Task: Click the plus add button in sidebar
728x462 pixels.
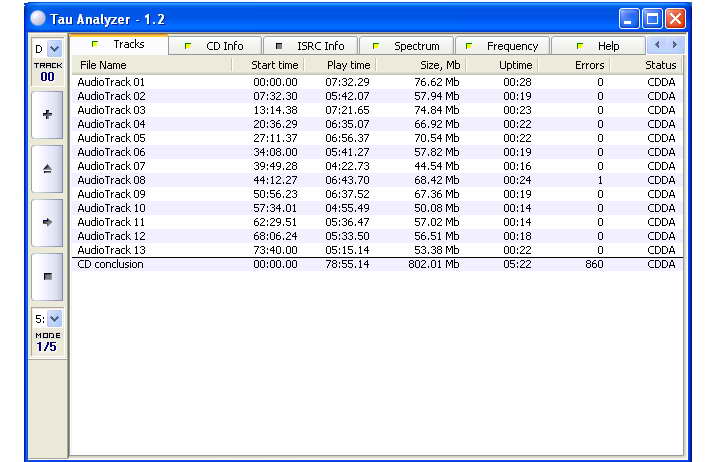Action: 48,115
